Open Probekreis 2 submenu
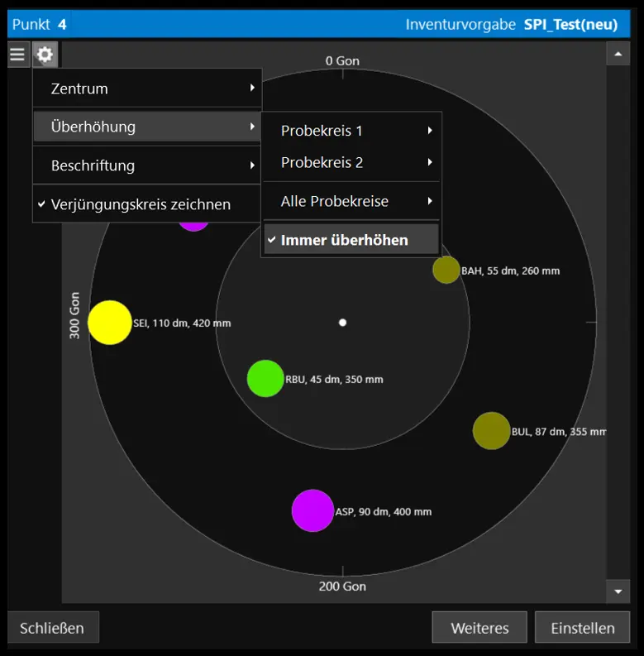 [351, 162]
